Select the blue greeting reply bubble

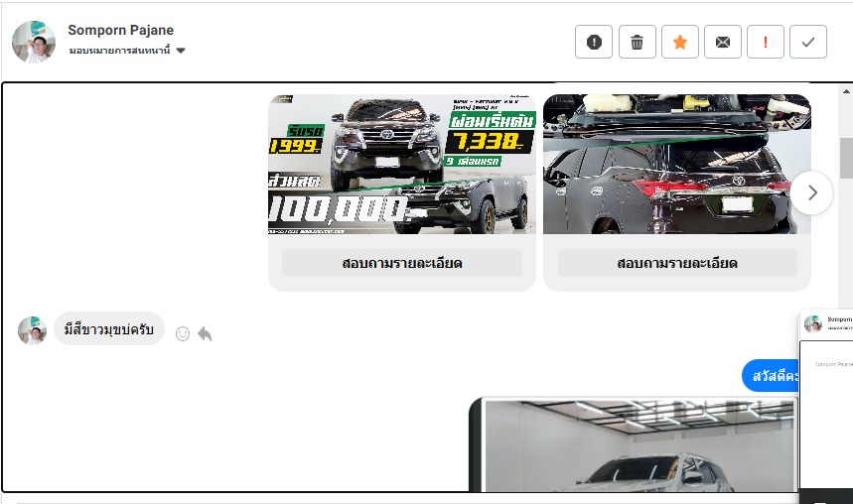tap(771, 376)
